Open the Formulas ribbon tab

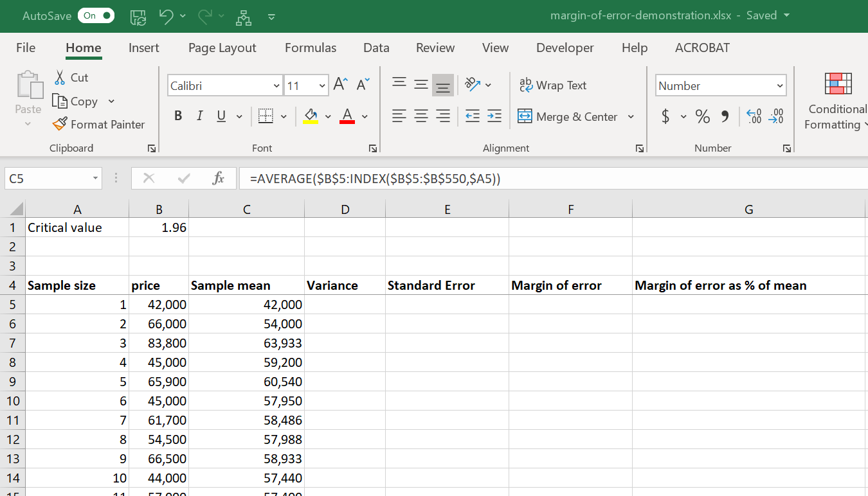click(x=311, y=48)
